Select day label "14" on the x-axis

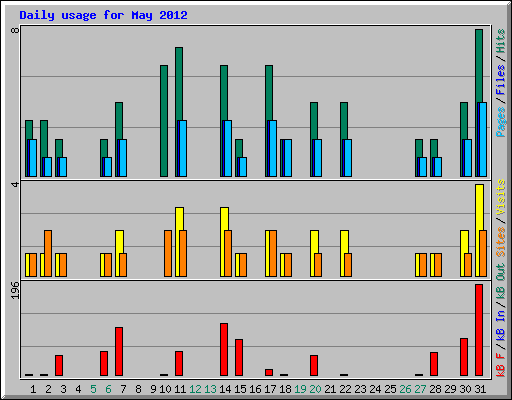coord(225,389)
